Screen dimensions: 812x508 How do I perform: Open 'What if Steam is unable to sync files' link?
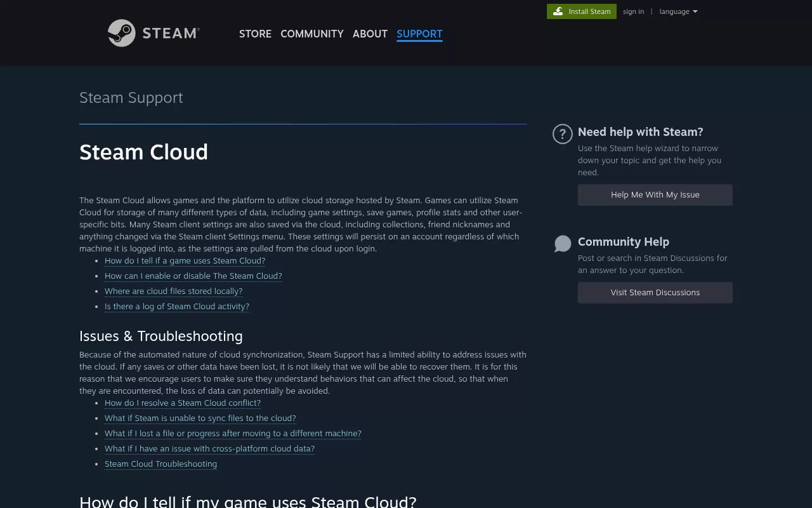click(200, 418)
